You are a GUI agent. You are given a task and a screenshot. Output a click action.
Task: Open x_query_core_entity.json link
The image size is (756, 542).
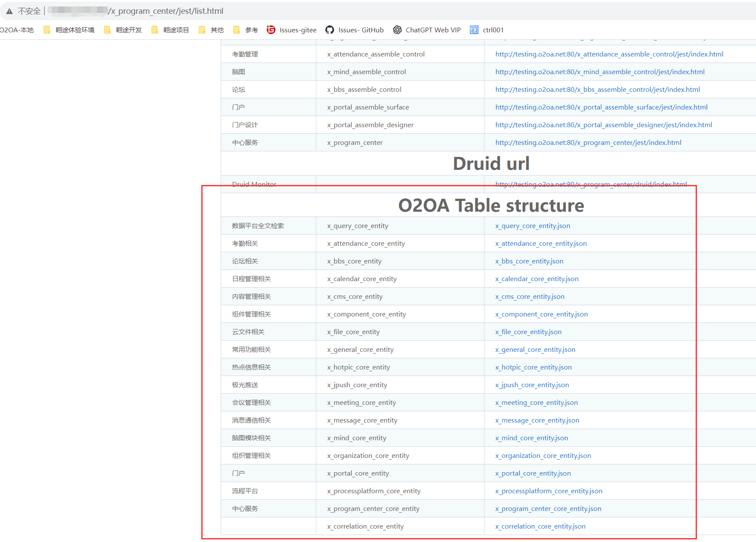pos(532,226)
